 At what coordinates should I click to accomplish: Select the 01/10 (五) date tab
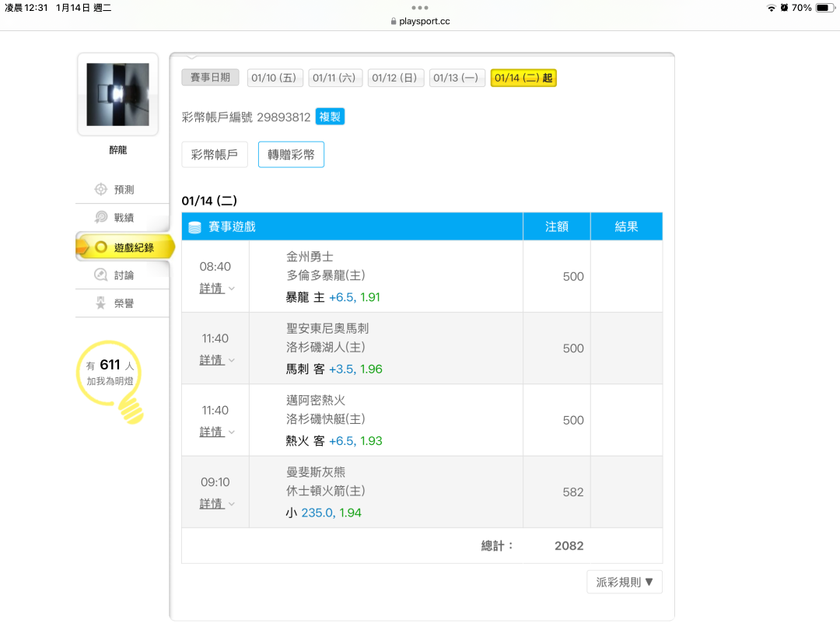point(275,79)
